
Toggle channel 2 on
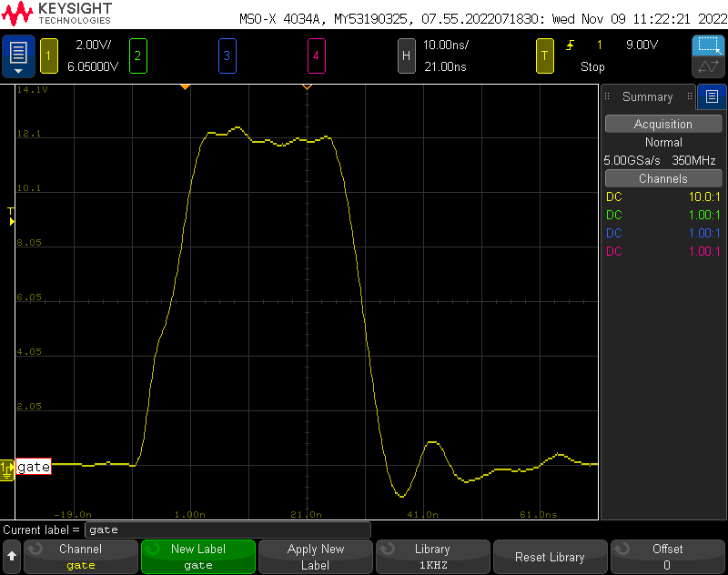point(138,55)
